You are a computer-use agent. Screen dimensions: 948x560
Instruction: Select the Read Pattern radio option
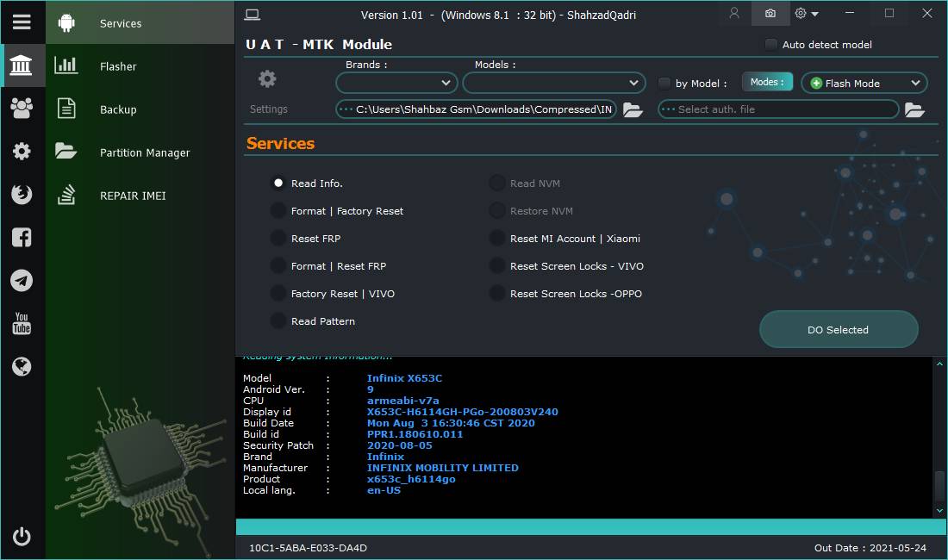(278, 321)
